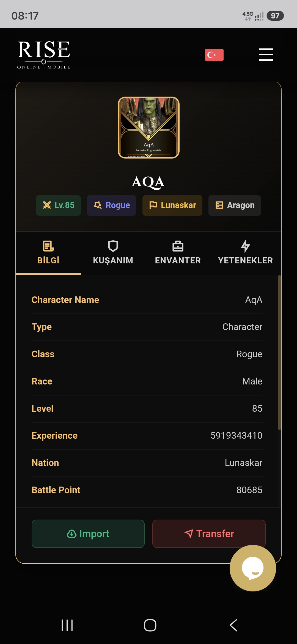Tap the Lv.85 level badge
The width and height of the screenshot is (297, 644).
(x=58, y=205)
